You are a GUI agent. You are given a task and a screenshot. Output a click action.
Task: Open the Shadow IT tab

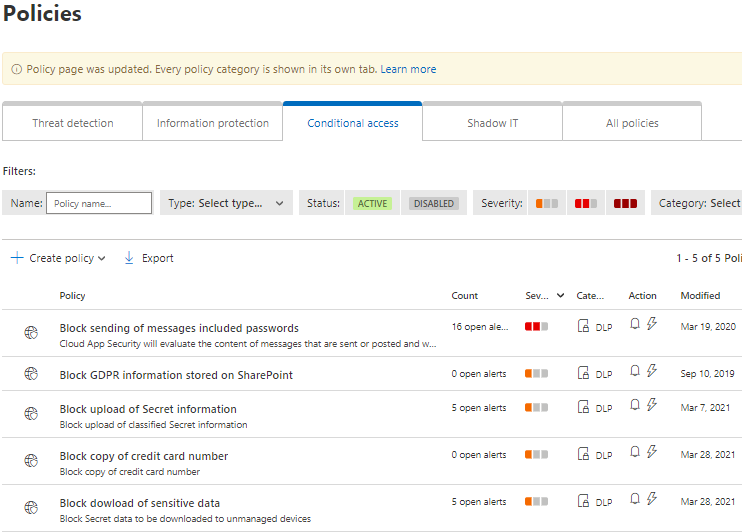(492, 123)
